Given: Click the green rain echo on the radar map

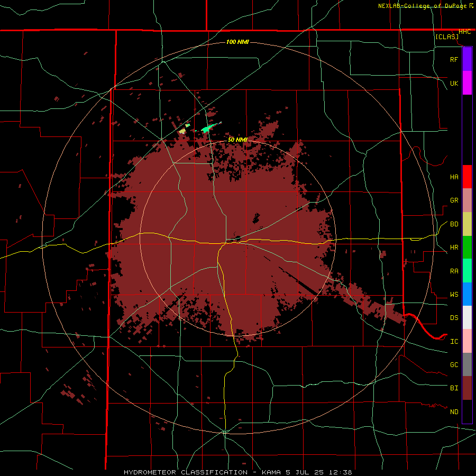Looking at the screenshot, I should 207,129.
